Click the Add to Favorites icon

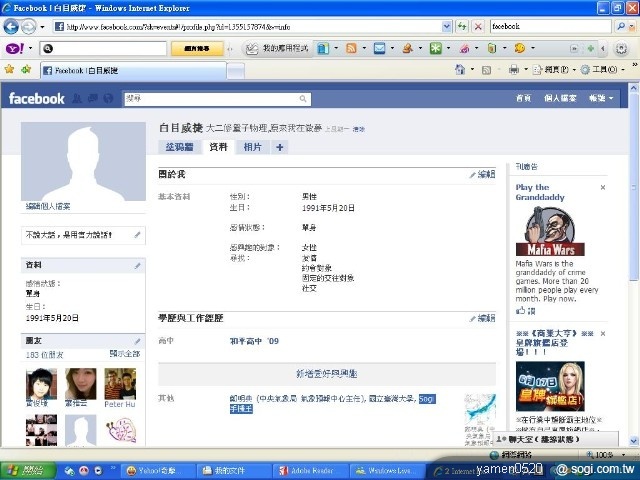pyautogui.click(x=26, y=69)
